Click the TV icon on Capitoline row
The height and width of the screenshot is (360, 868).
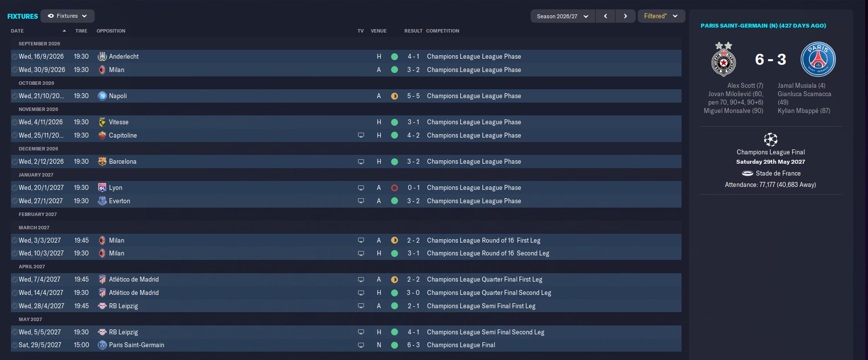[x=361, y=136]
